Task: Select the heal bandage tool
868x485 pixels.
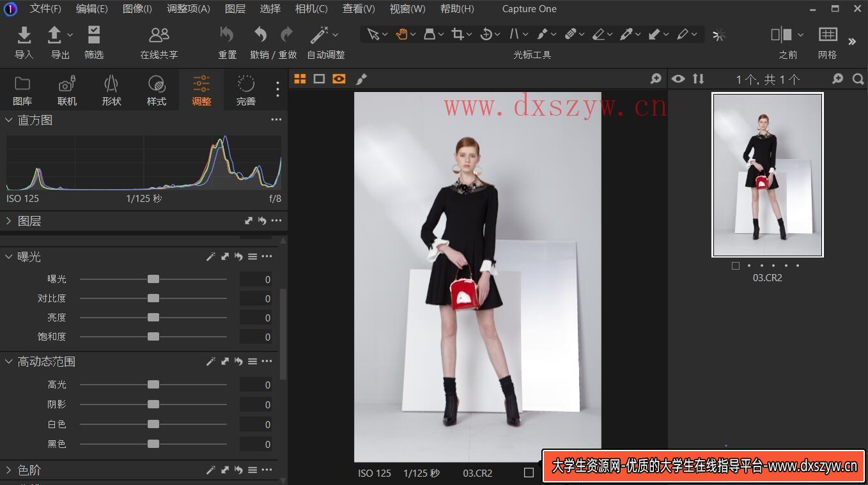Action: 571,35
